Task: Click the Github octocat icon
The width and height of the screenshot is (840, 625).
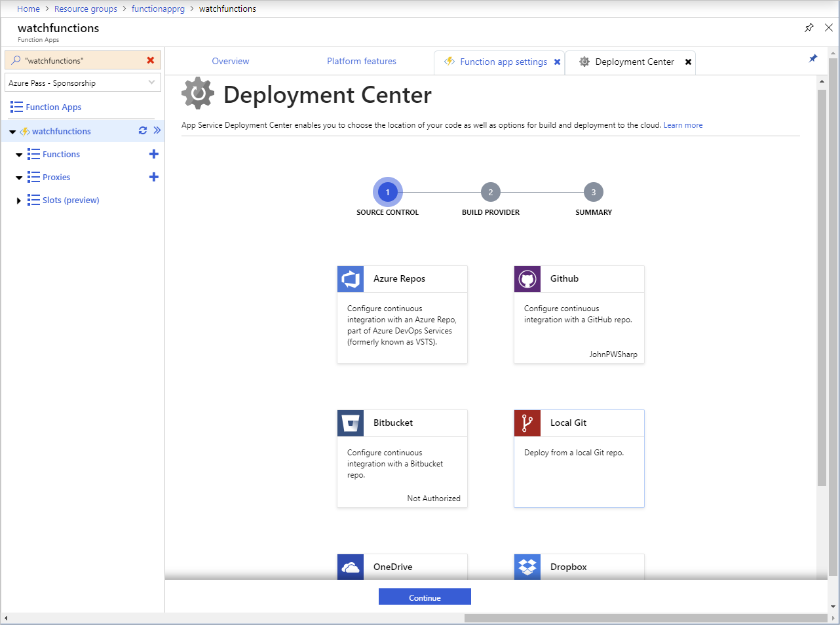Action: (x=527, y=279)
